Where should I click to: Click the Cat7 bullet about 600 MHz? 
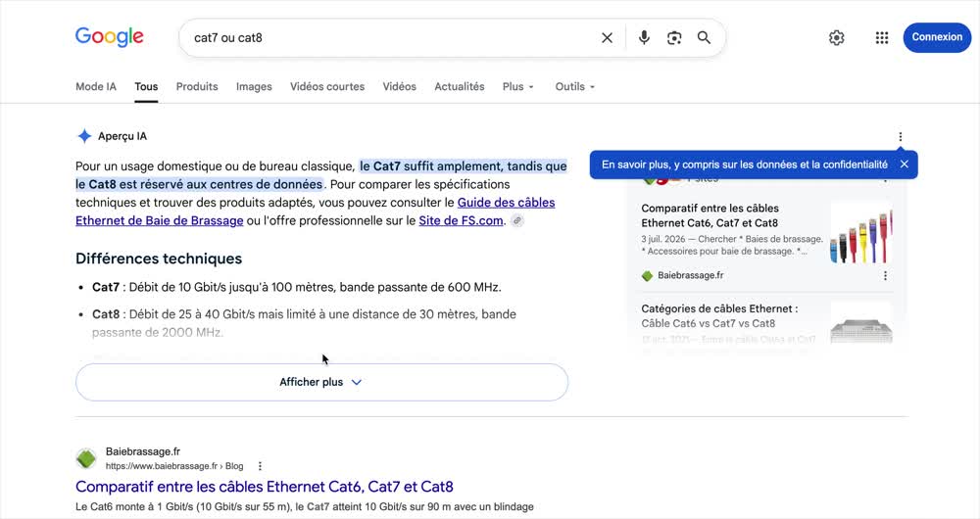[x=297, y=287]
